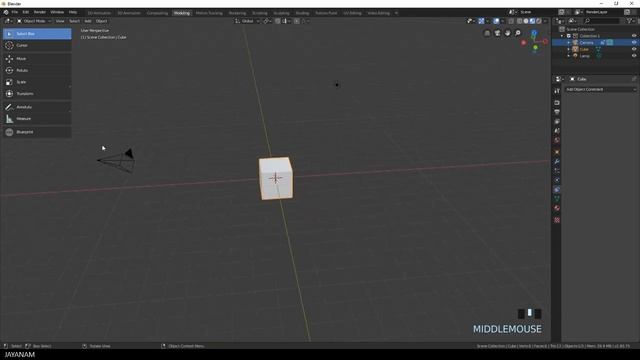
Task: Select the Annotate tool
Action: pyautogui.click(x=37, y=107)
